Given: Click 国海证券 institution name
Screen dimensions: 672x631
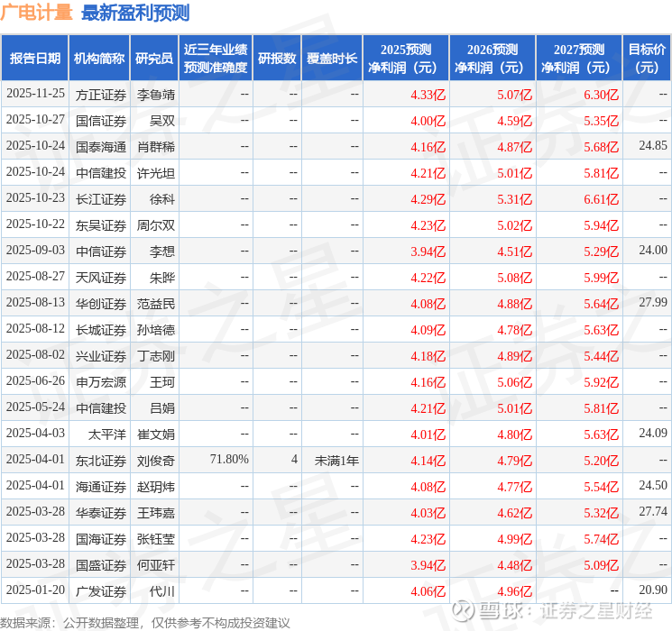Looking at the screenshot, I should point(101,539).
